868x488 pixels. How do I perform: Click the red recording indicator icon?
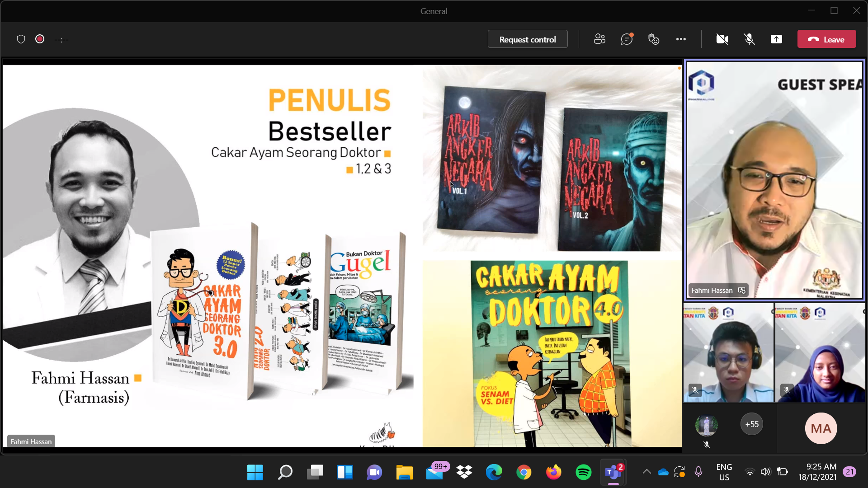click(x=40, y=39)
